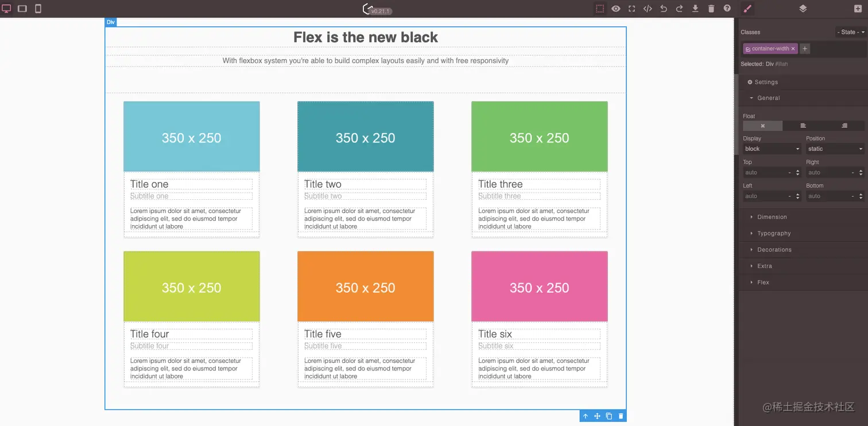Open the Style Manager brush tab
This screenshot has width=868, height=426.
747,9
